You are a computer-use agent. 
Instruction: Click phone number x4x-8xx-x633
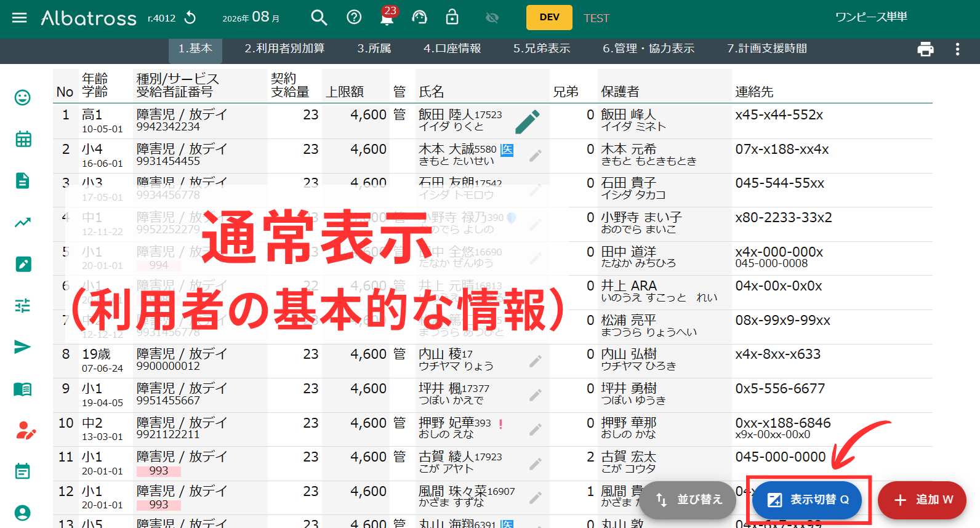coord(778,354)
